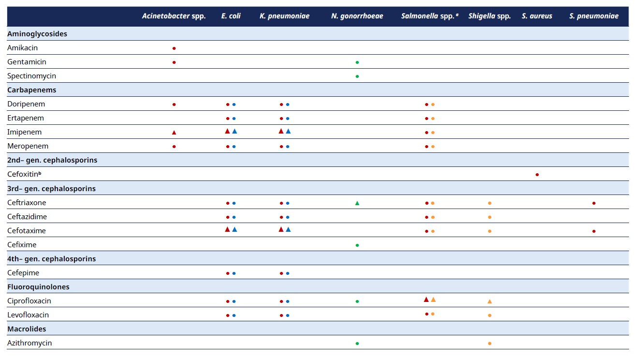The width and height of the screenshot is (644, 360).
Task: Click the red dot for Doripenem under Acinetobacter
Action: 174,105
